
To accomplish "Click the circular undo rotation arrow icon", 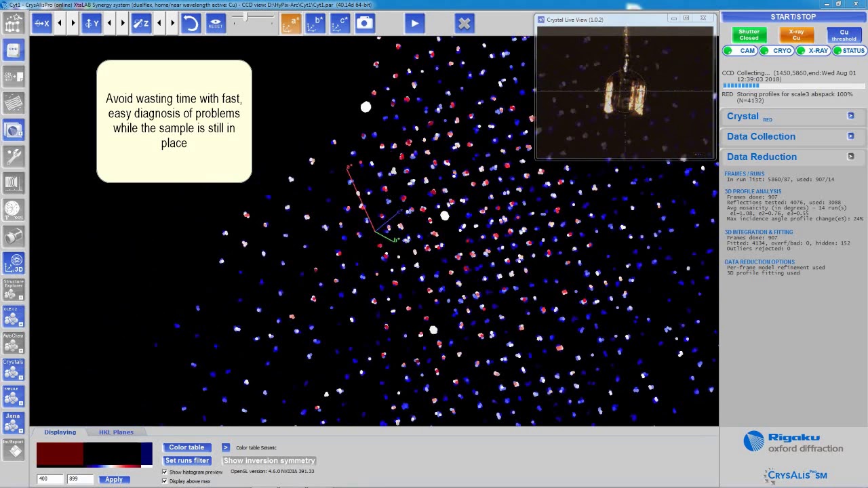I will 191,24.
